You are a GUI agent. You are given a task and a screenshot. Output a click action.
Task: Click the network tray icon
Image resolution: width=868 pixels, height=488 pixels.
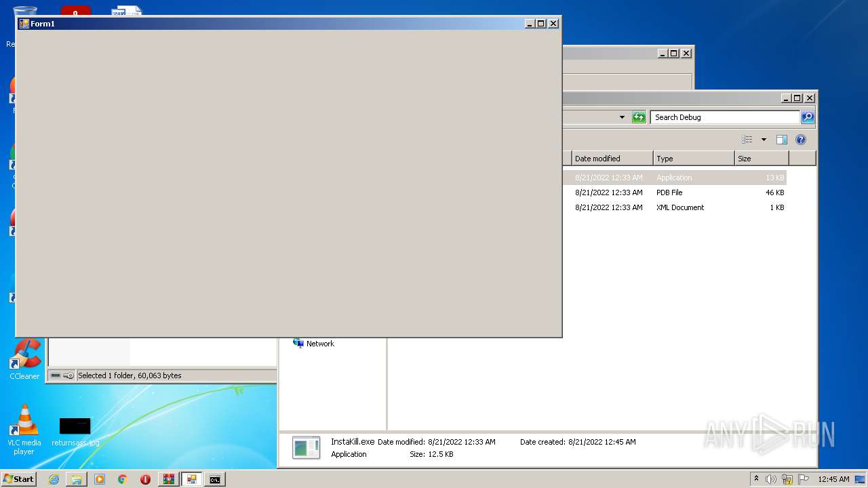787,479
